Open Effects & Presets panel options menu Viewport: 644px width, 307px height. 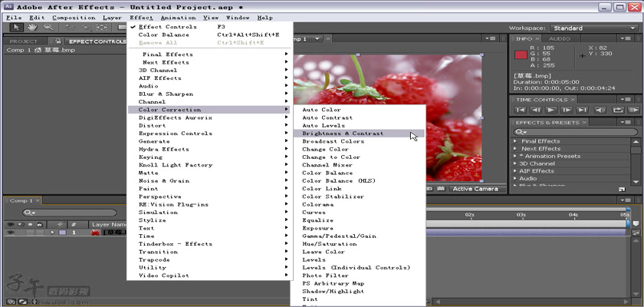pyautogui.click(x=627, y=123)
